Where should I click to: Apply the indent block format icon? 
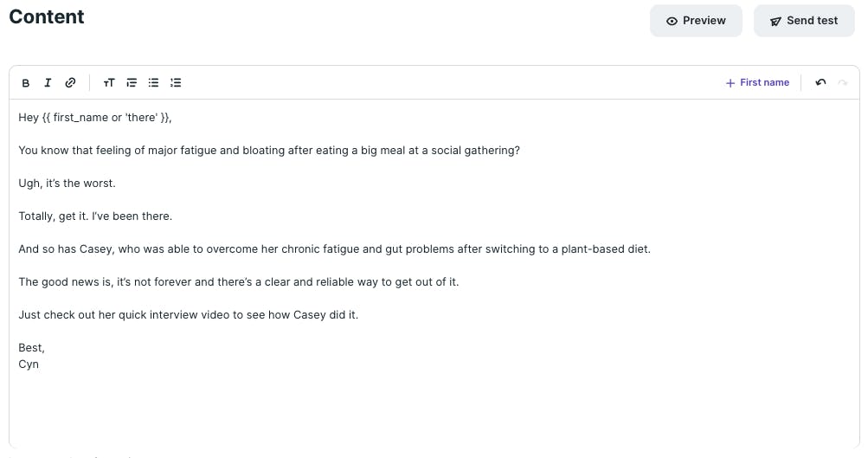pos(132,83)
